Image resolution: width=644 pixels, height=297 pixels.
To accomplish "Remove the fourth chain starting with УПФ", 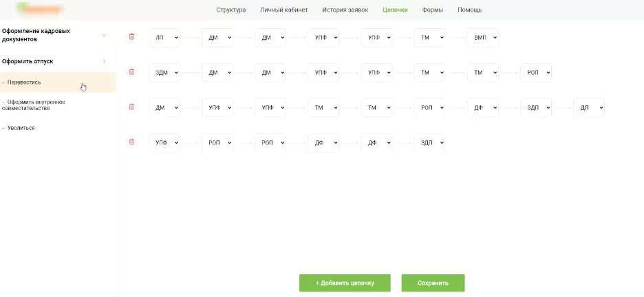I will point(132,142).
